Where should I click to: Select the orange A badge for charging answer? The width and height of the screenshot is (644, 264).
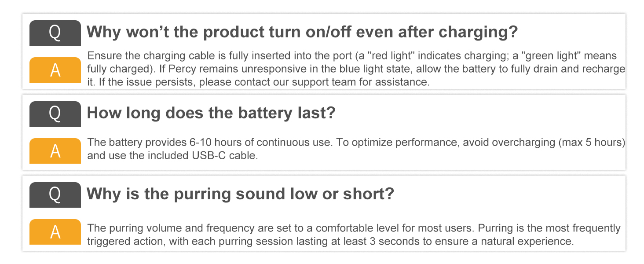coord(55,70)
